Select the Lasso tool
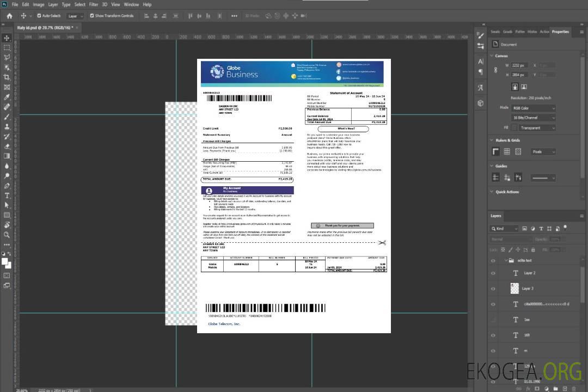This screenshot has height=392, width=588. coord(7,57)
